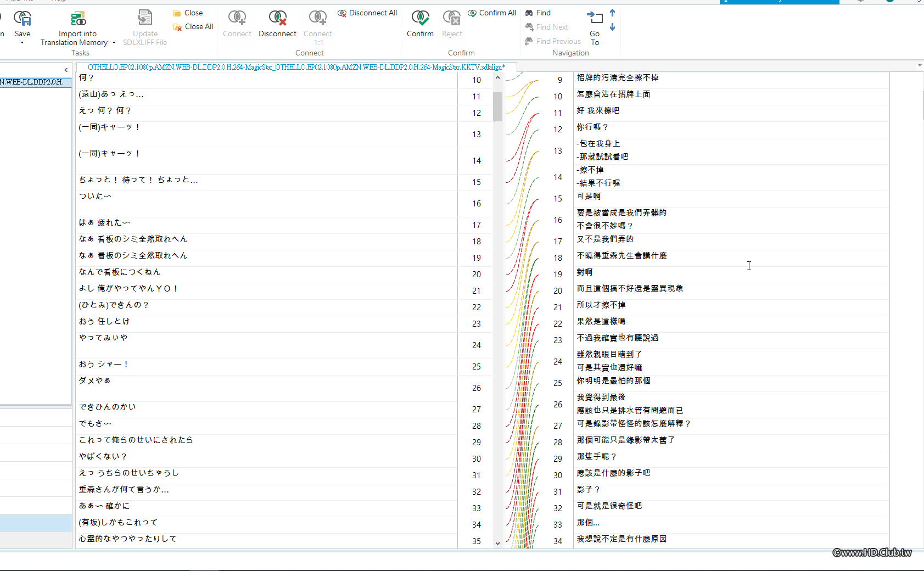The width and height of the screenshot is (924, 571).
Task: Select target segment '又不是我們弄的'
Action: 731,242
